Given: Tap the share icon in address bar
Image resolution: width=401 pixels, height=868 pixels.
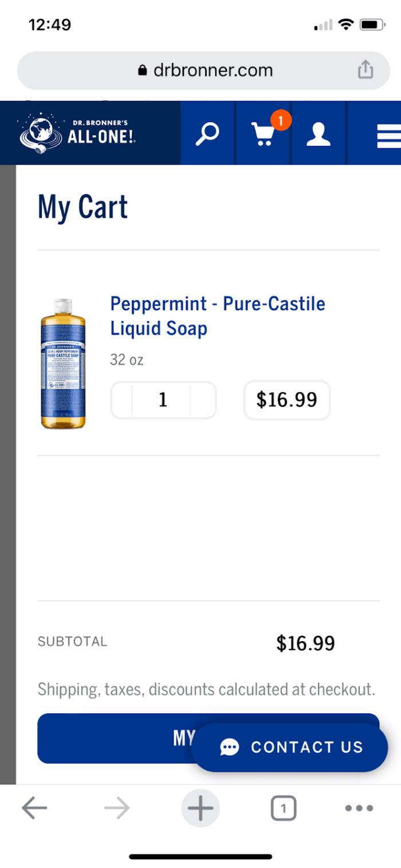Looking at the screenshot, I should tap(365, 70).
